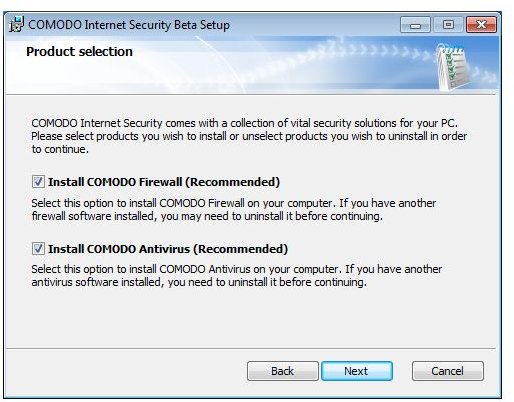Uncheck the Install COMODO Antivirus checkbox

(38, 249)
